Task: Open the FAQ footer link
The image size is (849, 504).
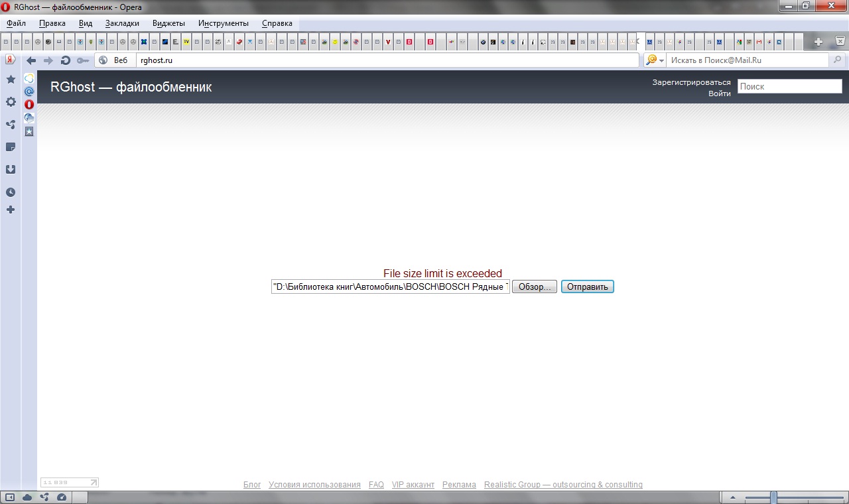Action: click(x=376, y=485)
